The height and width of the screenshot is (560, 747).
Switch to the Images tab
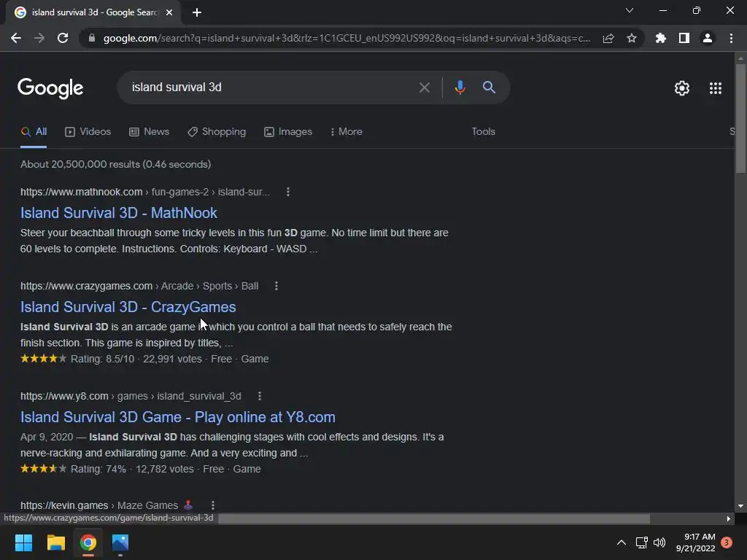click(288, 132)
